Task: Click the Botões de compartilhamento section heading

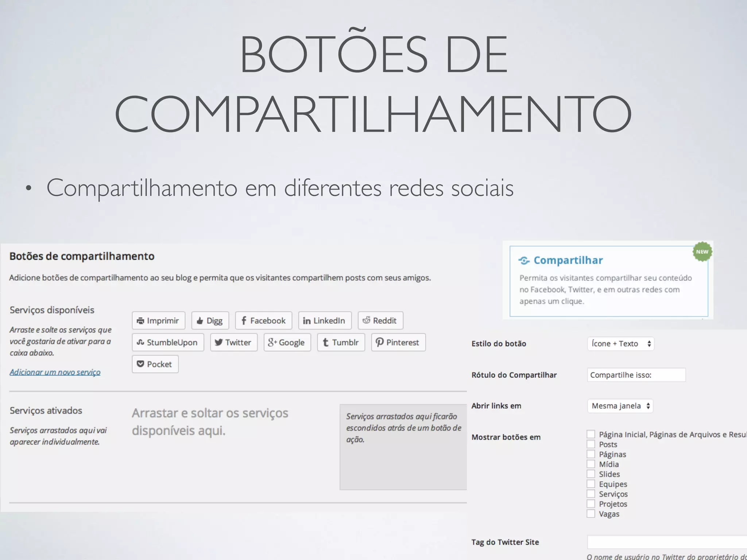Action: [82, 256]
